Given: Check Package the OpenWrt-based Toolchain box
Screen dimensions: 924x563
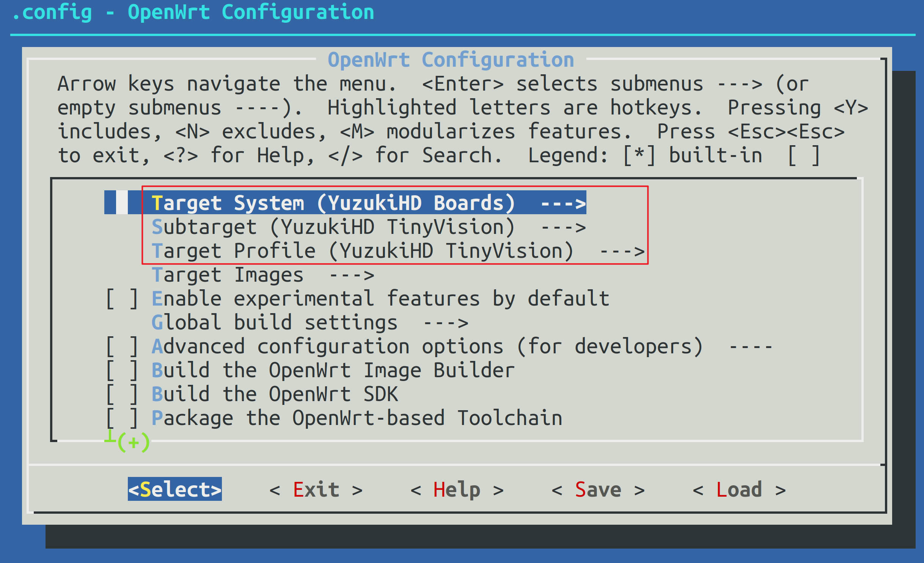Looking at the screenshot, I should click(122, 418).
